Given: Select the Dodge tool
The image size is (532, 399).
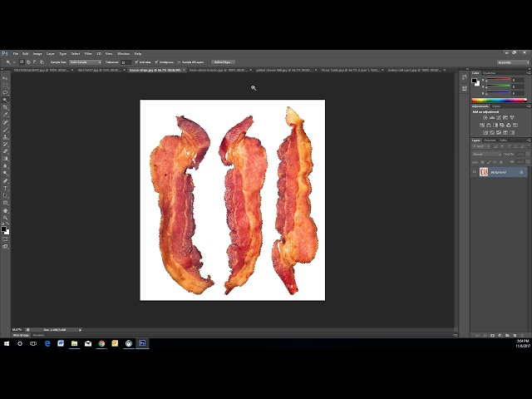Looking at the screenshot, I should coord(5,174).
